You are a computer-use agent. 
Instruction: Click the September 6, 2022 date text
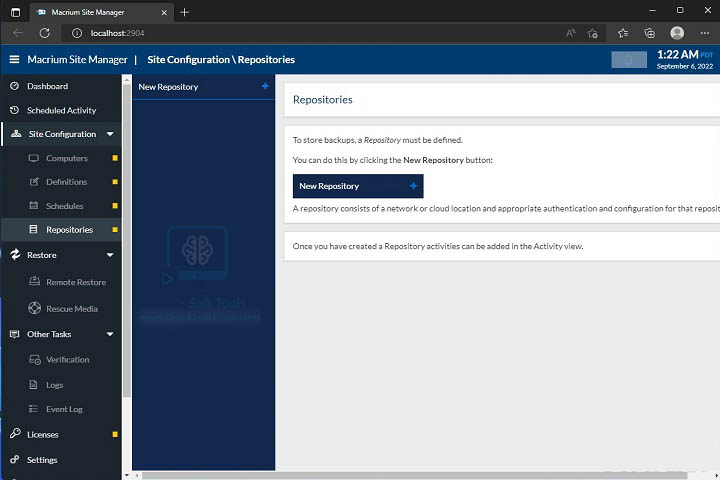click(x=685, y=66)
